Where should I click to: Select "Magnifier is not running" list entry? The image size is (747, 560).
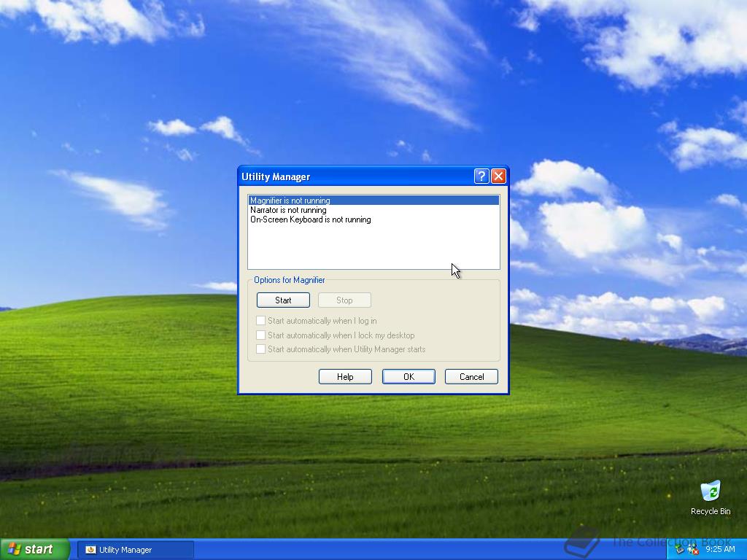373,201
